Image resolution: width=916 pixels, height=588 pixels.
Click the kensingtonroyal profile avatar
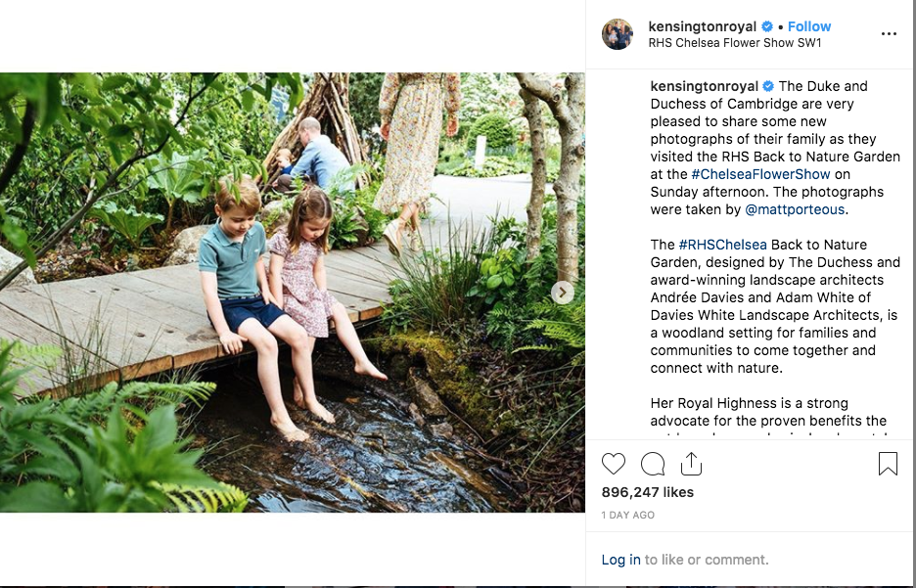tap(618, 34)
